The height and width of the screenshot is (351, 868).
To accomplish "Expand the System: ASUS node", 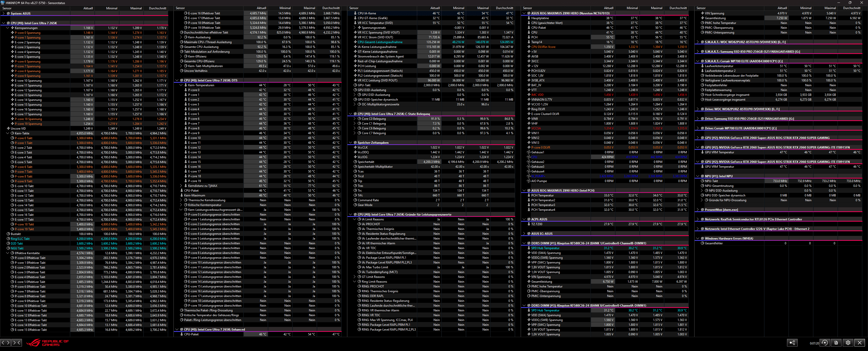I will click(4, 13).
